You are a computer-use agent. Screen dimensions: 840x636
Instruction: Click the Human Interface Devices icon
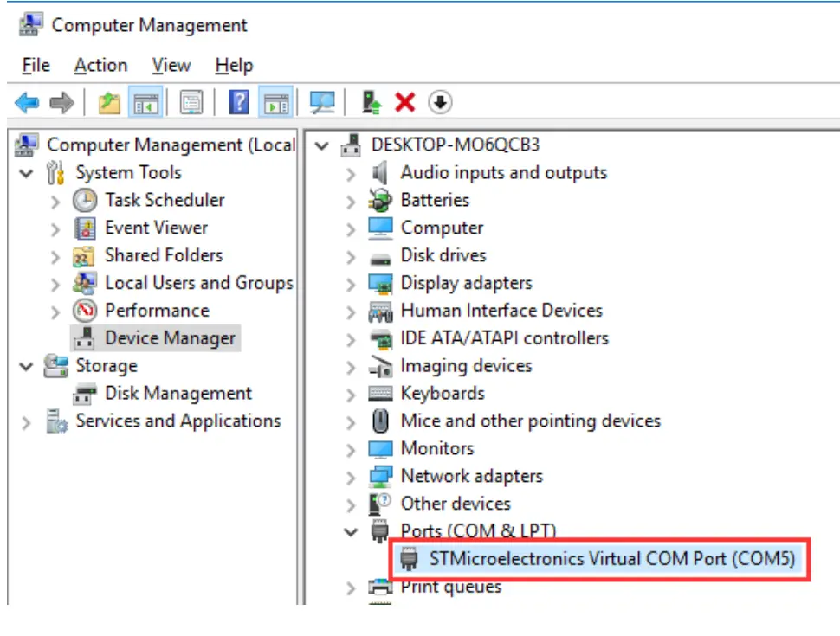coord(380,311)
